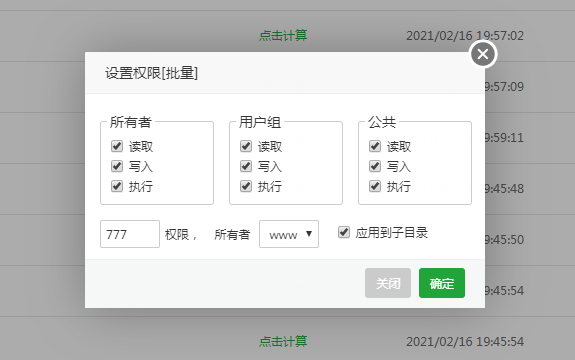The width and height of the screenshot is (575, 360).
Task: Disable 执行 for 公共 group
Action: coord(375,186)
